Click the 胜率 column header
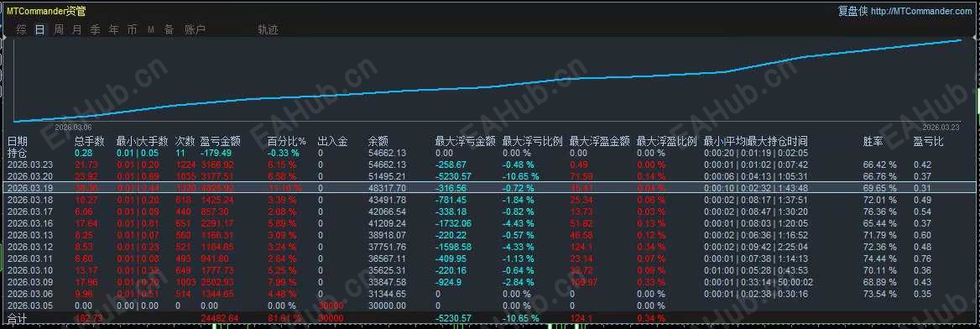980x329 pixels. [873, 141]
